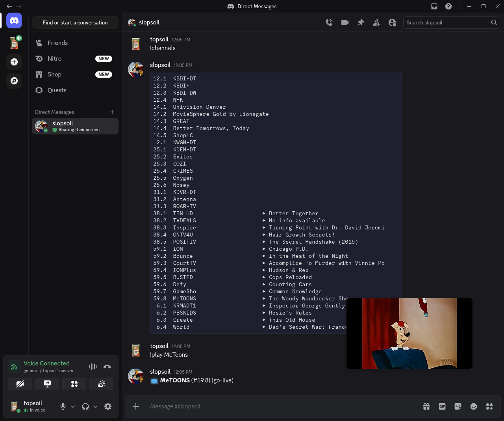Image resolution: width=504 pixels, height=421 pixels.
Task: Disconnect from voice channel
Action: tap(107, 367)
